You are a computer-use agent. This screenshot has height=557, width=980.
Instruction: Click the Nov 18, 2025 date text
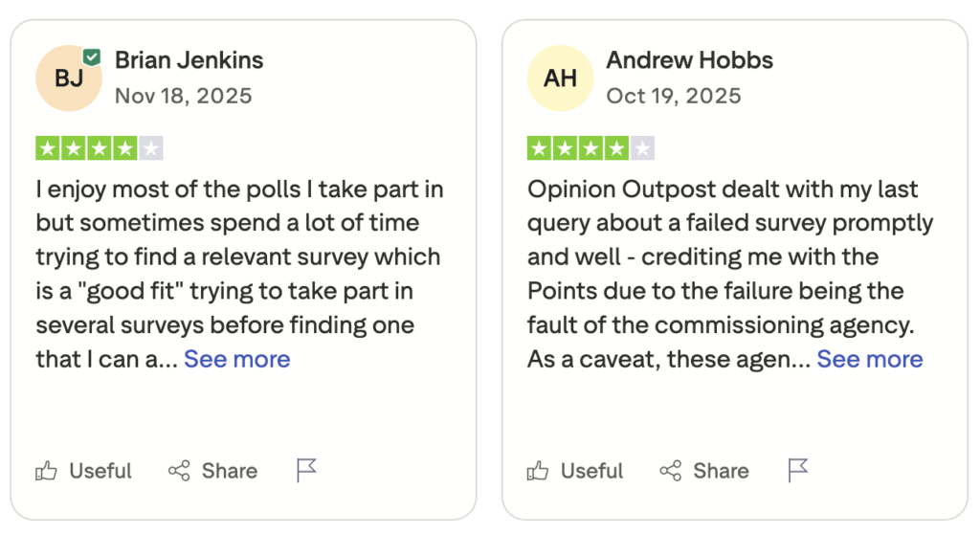point(183,96)
